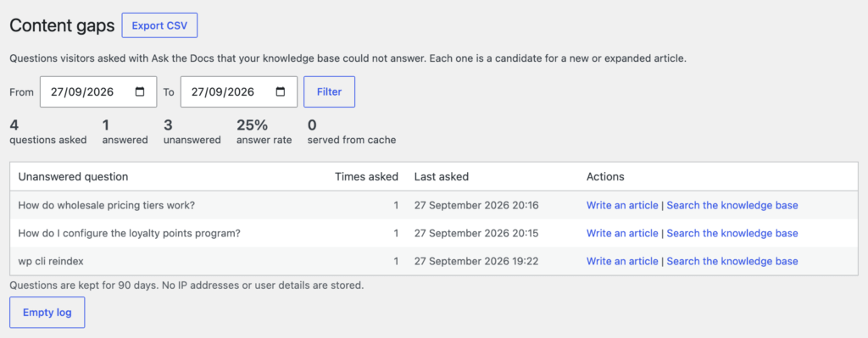The image size is (868, 338).
Task: Click the Export CSV button
Action: 159,25
